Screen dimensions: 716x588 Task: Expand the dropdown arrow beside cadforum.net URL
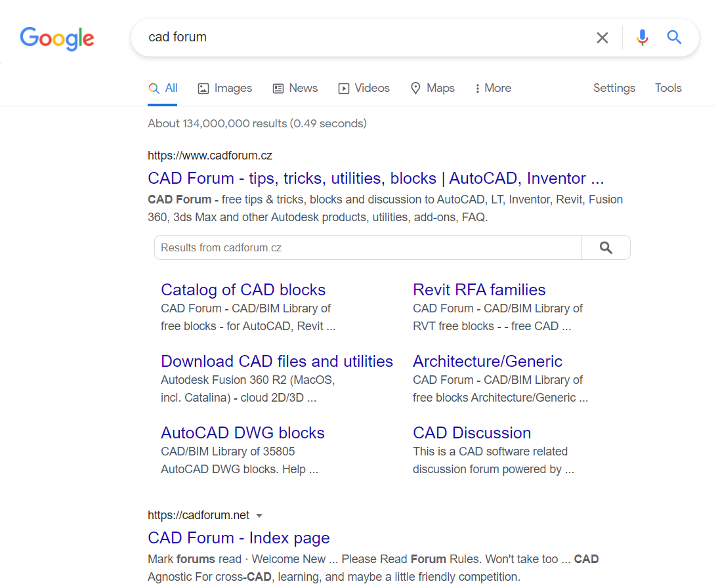[259, 515]
